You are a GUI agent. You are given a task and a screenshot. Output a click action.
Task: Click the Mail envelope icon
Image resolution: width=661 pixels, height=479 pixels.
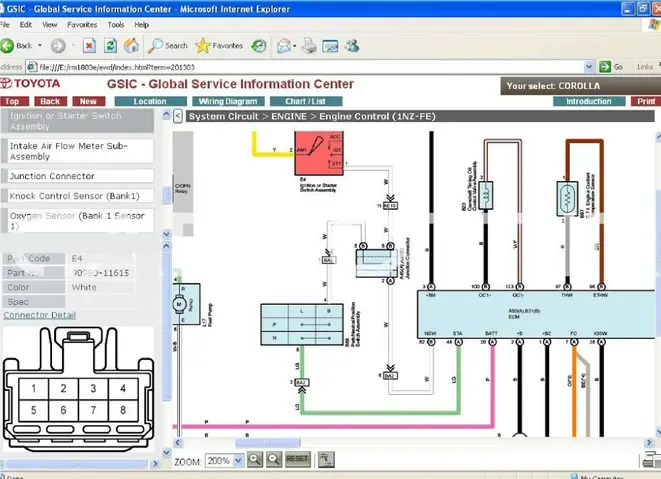tap(284, 46)
